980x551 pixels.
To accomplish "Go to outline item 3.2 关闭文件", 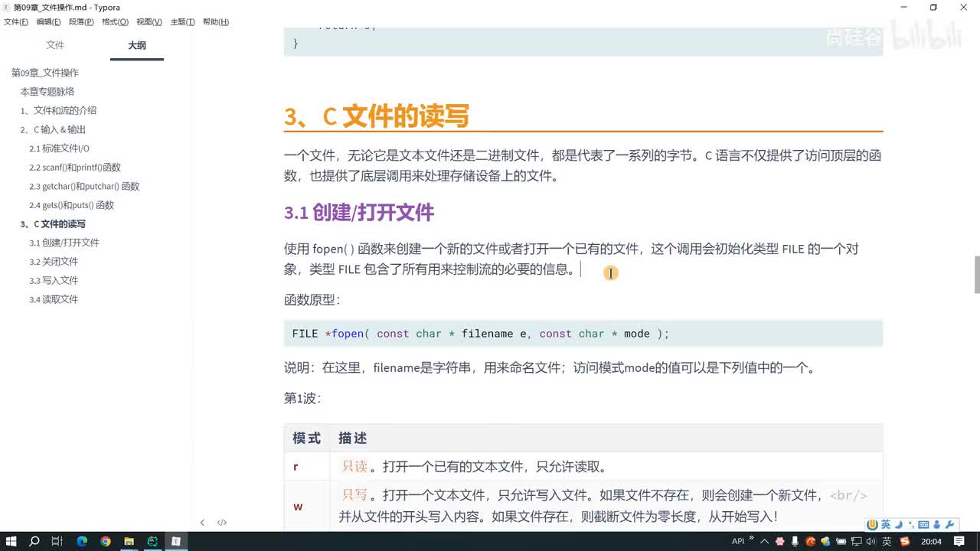I will tap(54, 262).
